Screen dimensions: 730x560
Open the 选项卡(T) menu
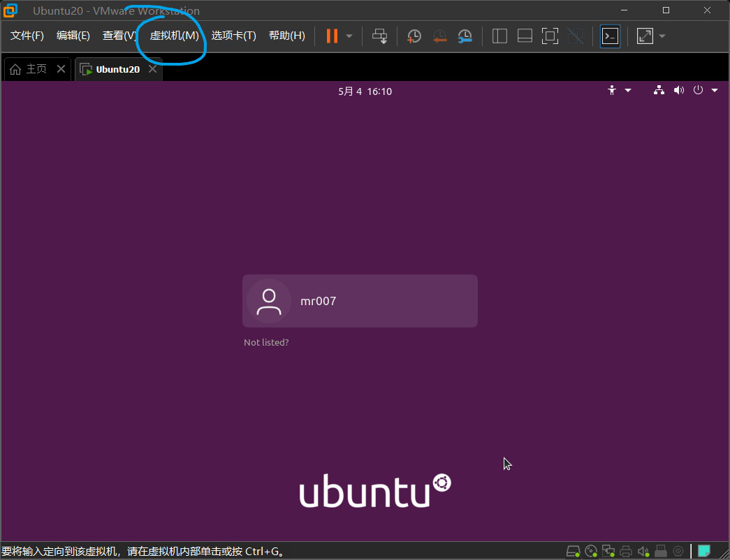click(x=234, y=36)
